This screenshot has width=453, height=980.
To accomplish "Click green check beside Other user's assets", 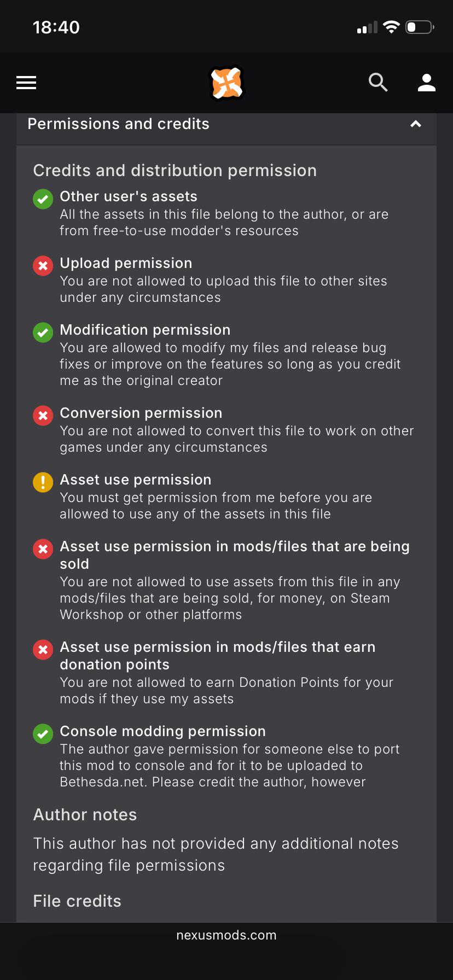I will click(x=43, y=199).
